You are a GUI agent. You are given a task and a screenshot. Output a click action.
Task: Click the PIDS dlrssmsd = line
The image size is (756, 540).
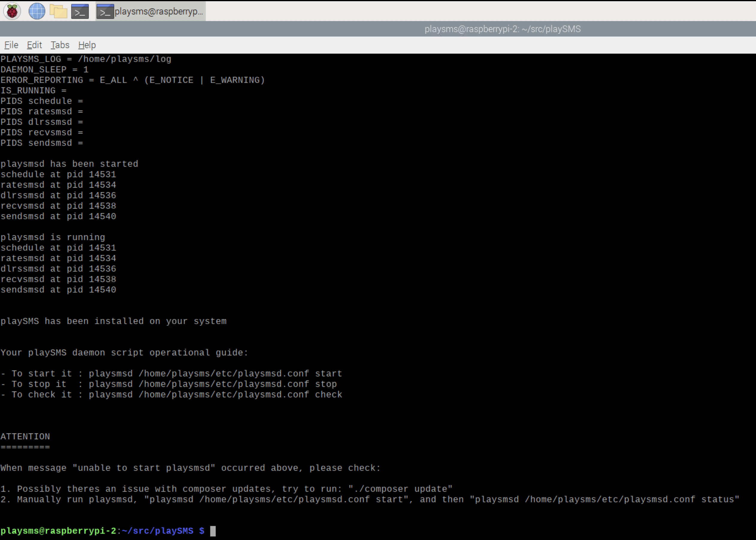point(42,122)
